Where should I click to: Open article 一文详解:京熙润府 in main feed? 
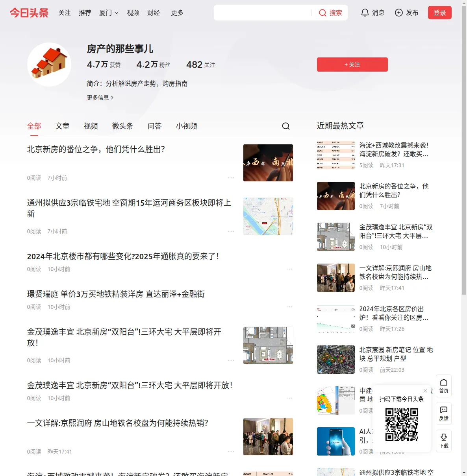click(x=118, y=423)
